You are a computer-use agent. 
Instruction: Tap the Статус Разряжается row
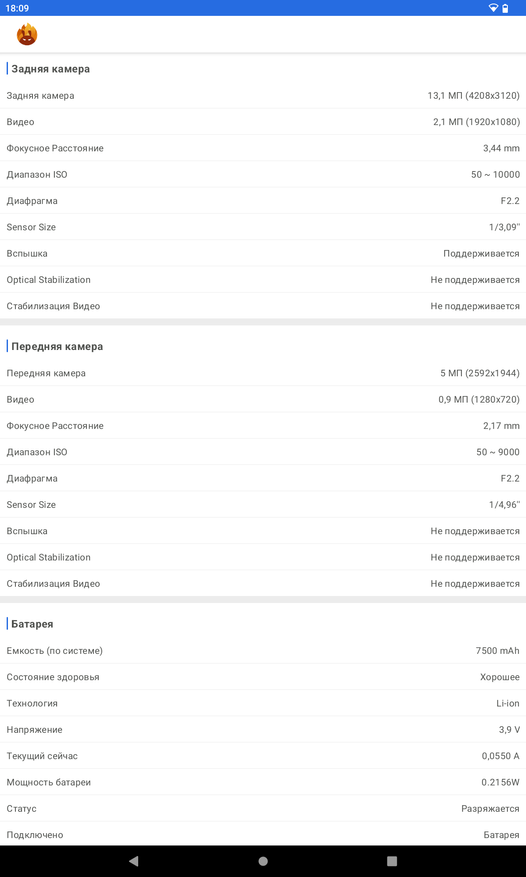[x=263, y=808]
